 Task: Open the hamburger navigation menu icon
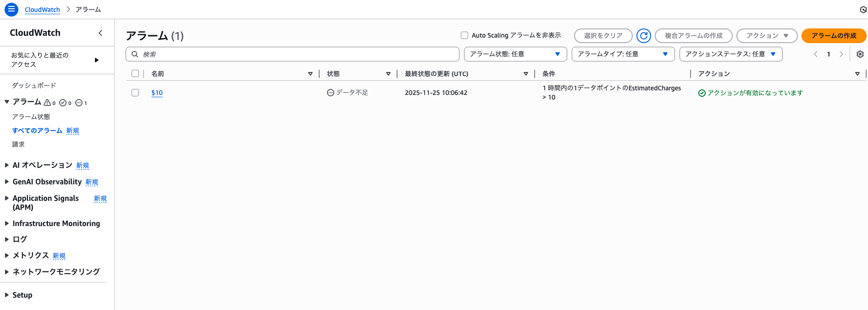coord(11,9)
